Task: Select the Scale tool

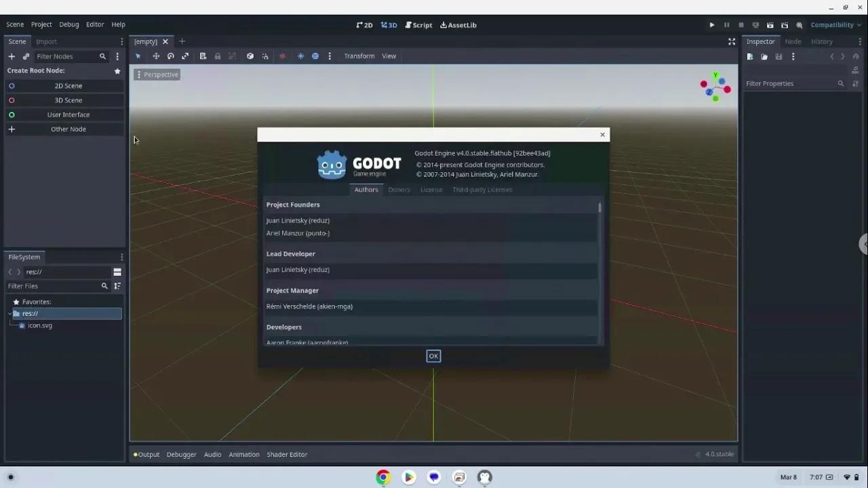Action: tap(185, 56)
